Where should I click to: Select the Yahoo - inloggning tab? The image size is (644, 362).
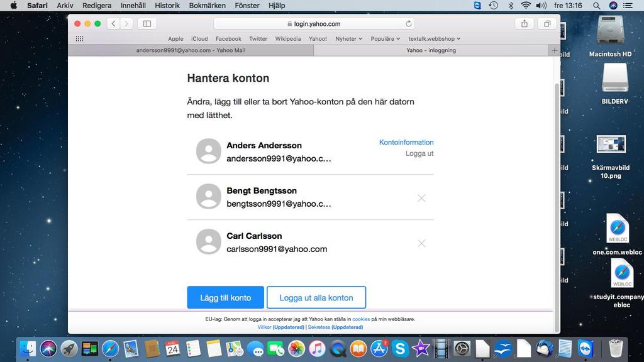[431, 50]
